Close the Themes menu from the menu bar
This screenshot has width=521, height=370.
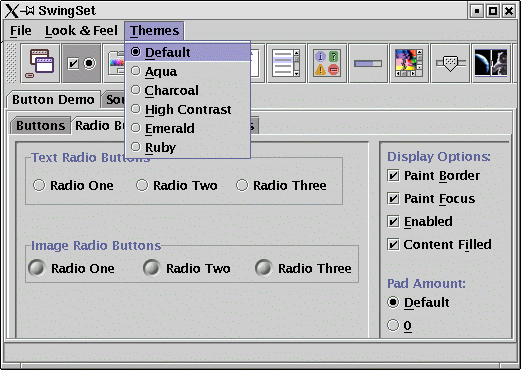click(x=154, y=31)
